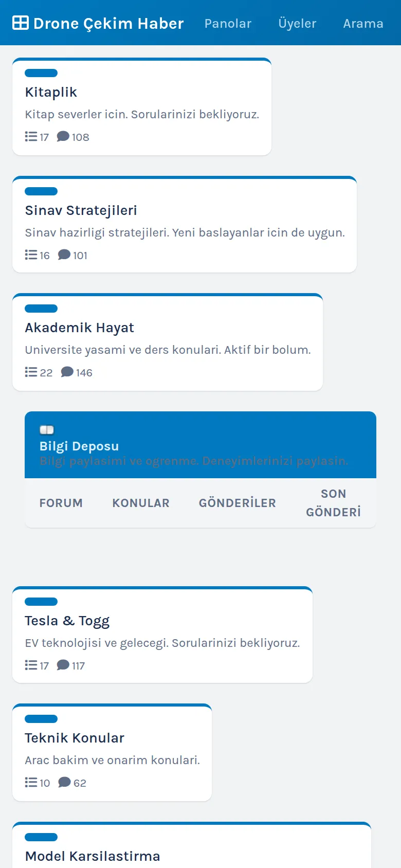Open the Panolar menu item
The image size is (401, 868).
click(228, 23)
